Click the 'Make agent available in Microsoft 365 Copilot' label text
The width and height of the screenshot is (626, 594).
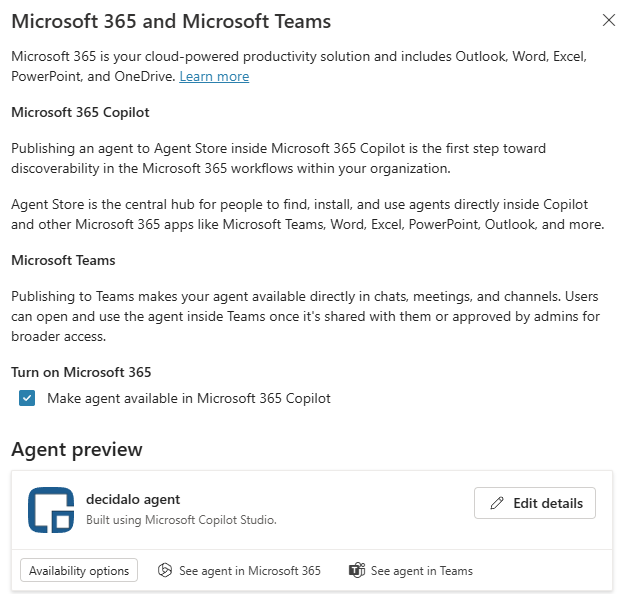point(189,398)
